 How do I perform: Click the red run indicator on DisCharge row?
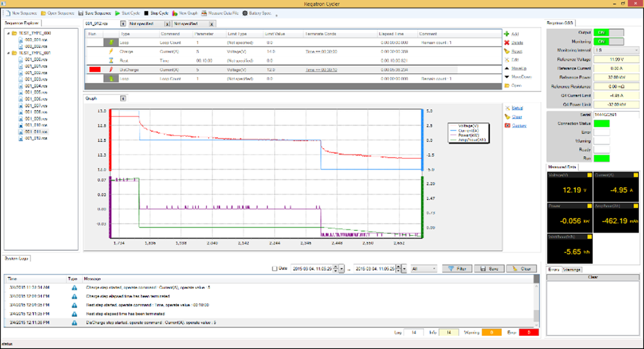(94, 70)
